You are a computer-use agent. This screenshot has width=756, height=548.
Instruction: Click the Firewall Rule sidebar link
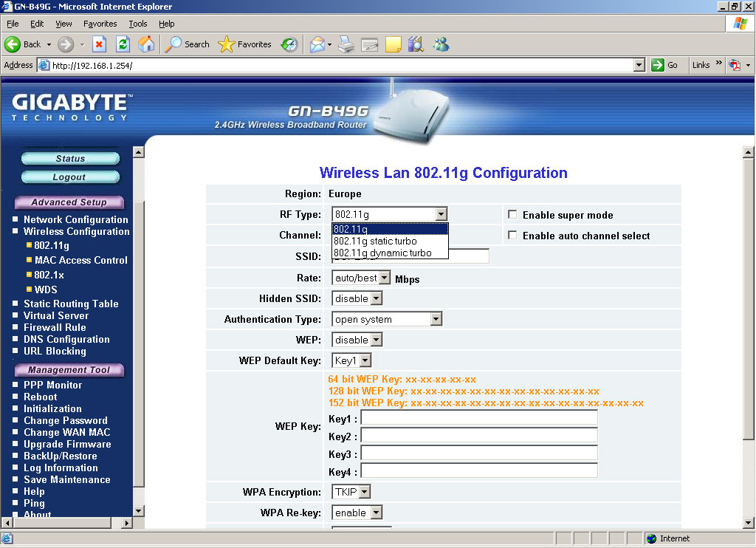(55, 327)
